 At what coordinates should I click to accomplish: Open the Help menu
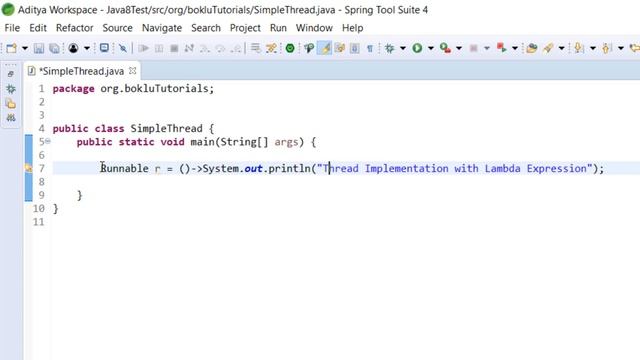353,28
